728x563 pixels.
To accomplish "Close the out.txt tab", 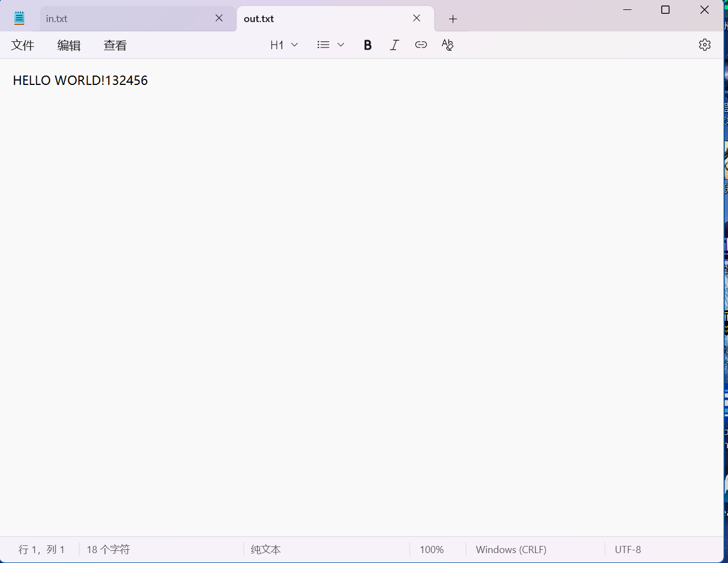I will 416,18.
